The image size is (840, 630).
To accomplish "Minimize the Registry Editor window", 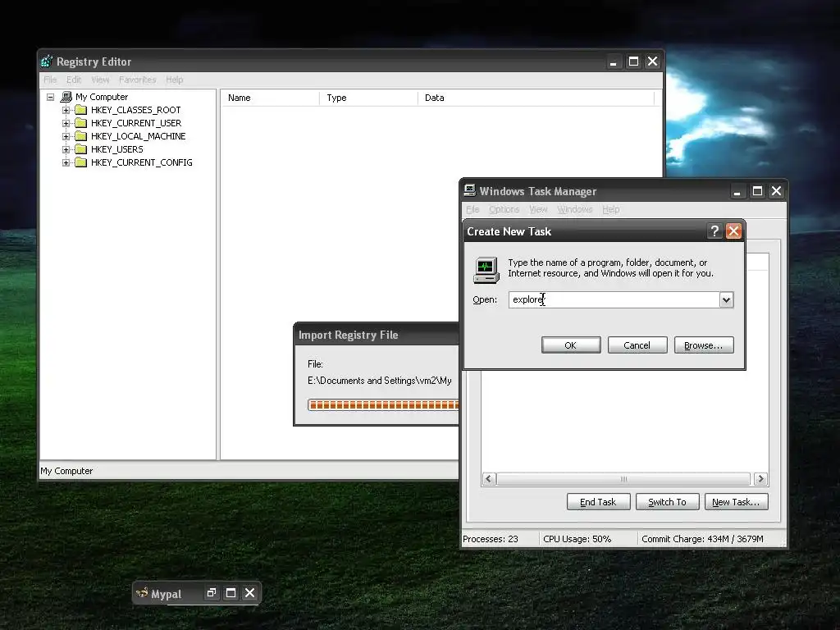I will coord(614,62).
